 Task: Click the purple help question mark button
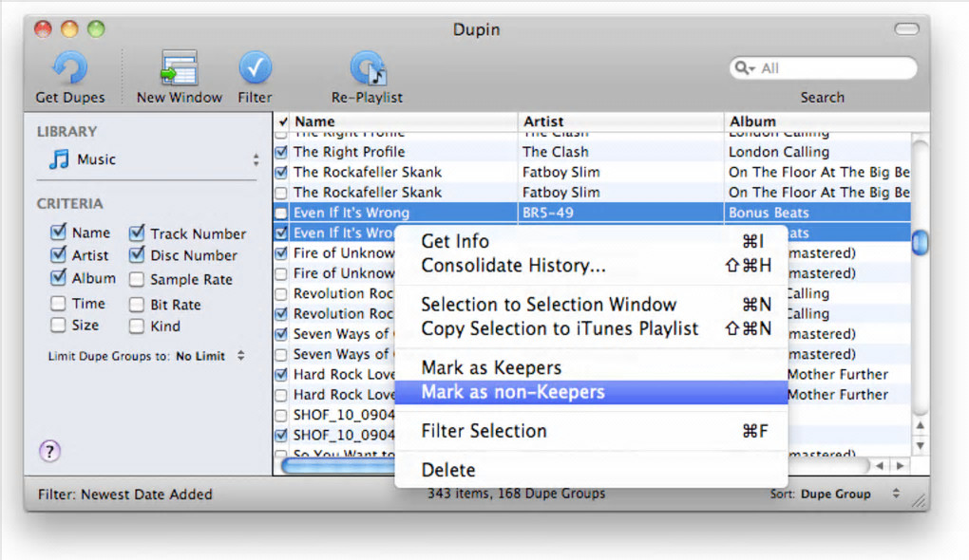(x=49, y=452)
